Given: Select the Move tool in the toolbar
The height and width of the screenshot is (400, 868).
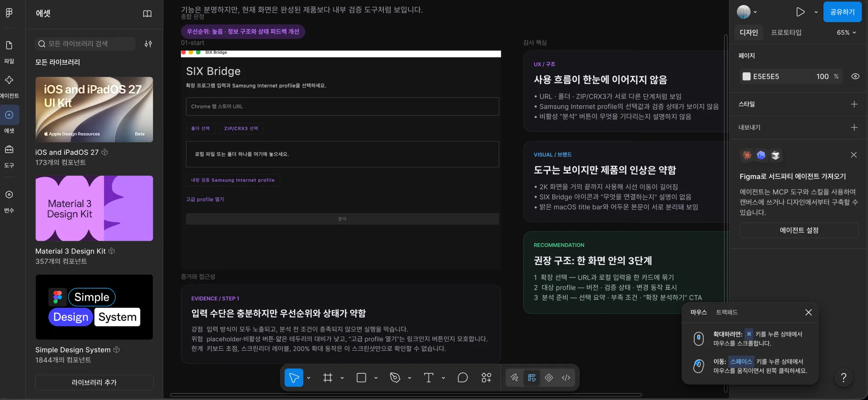Looking at the screenshot, I should tap(294, 378).
